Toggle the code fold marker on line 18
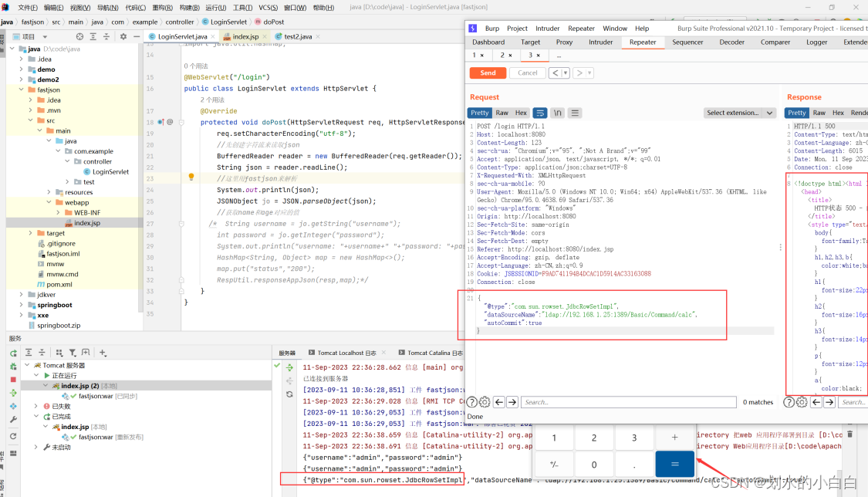 (181, 122)
